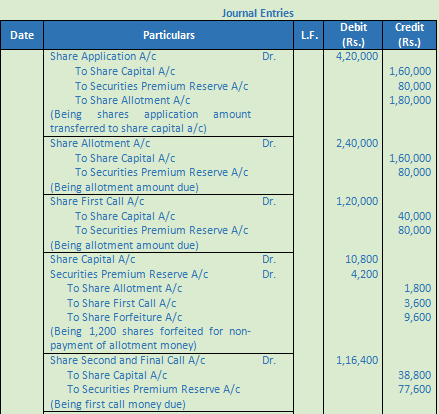Select the Particulars column header
This screenshot has height=414, width=439.
169,35
